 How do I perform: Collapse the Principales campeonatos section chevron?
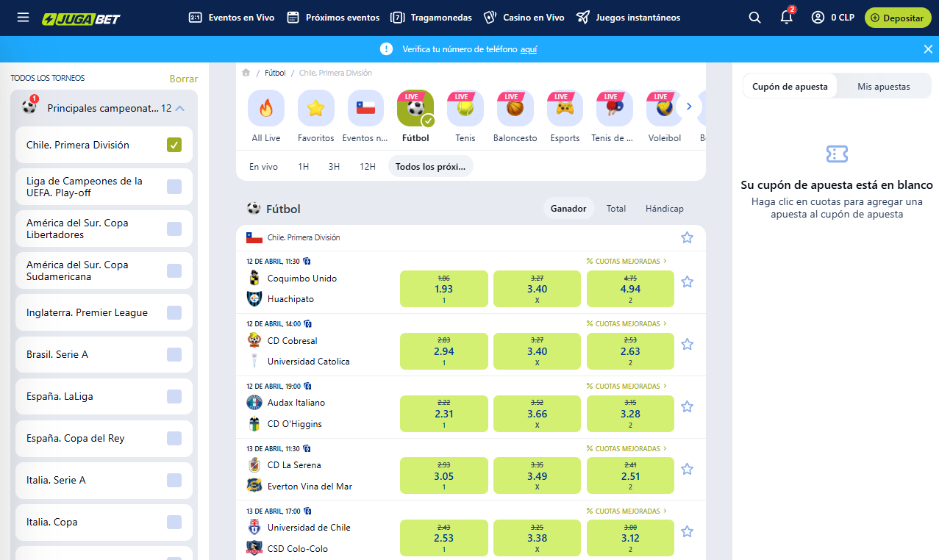coord(180,108)
